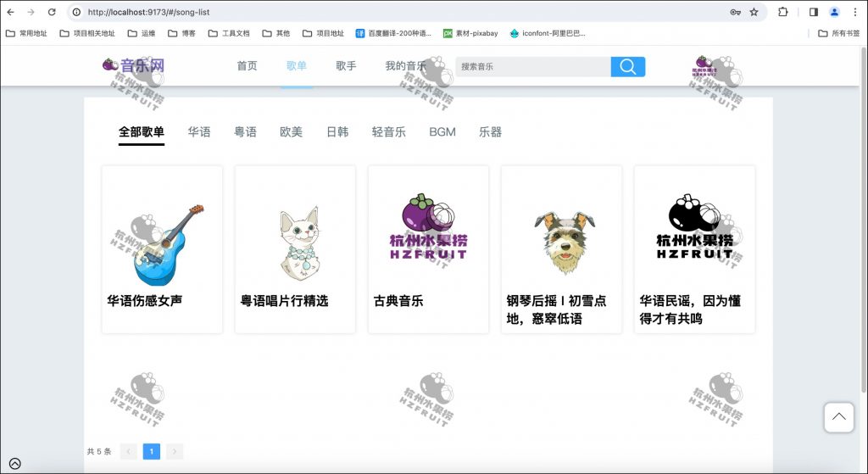Click the 华语民谣 playlist title
868x474 pixels.
point(690,309)
